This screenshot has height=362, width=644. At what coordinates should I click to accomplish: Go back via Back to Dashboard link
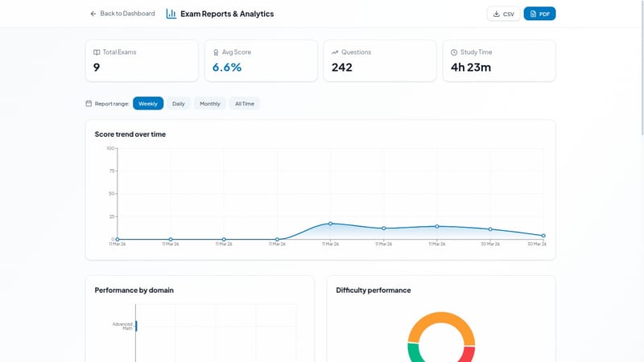click(122, 14)
